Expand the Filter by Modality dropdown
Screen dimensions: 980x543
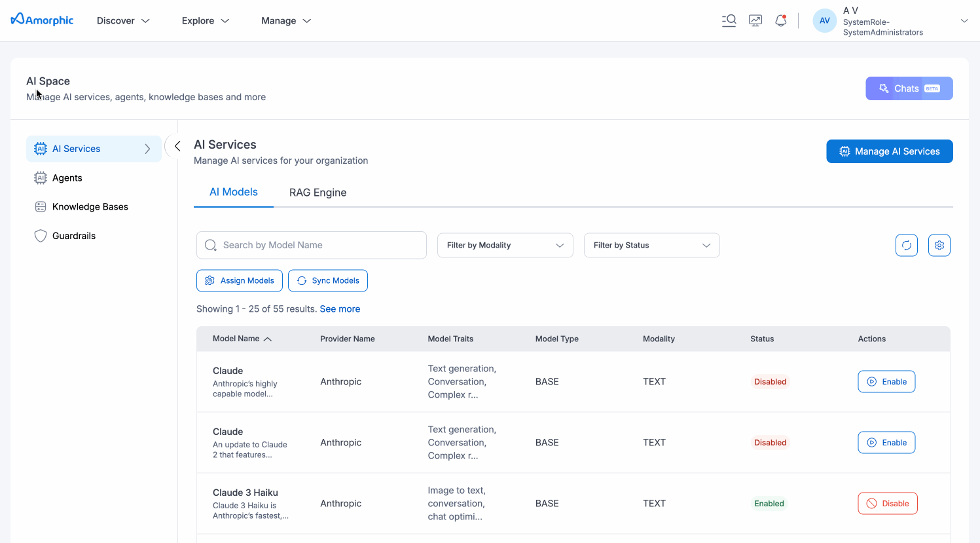[x=505, y=245]
